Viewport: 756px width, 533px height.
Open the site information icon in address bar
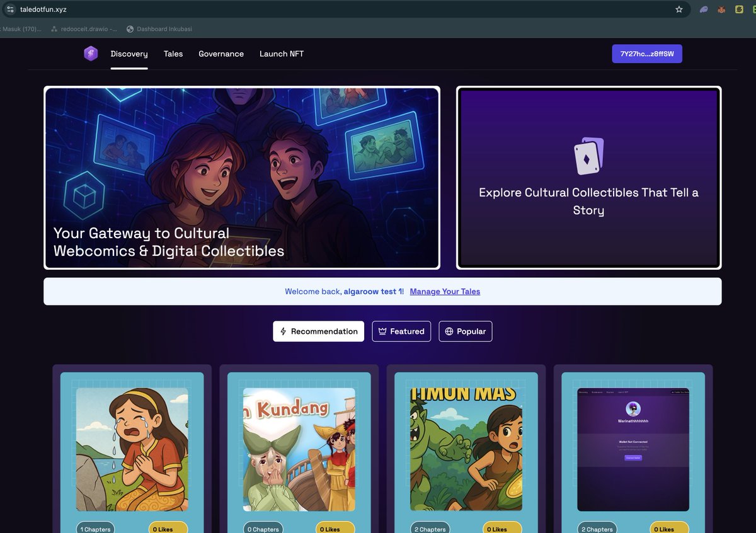(x=10, y=9)
